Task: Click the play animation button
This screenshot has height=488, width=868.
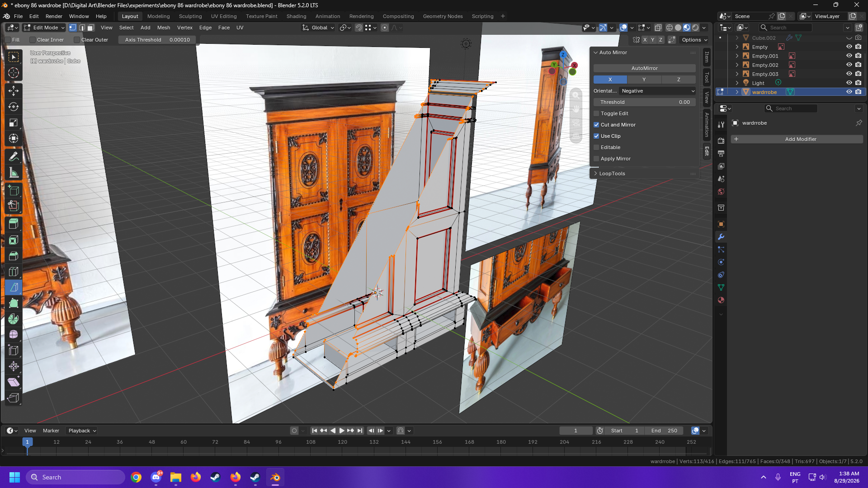Action: click(x=342, y=431)
